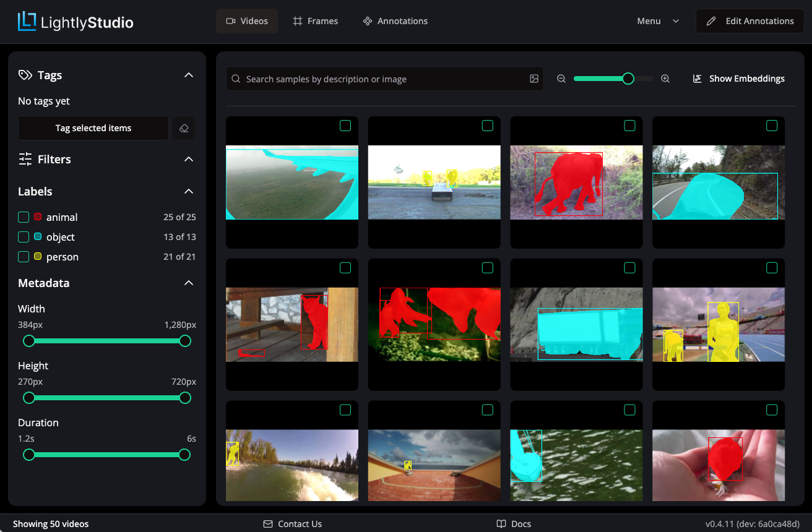Click the sample search input field
This screenshot has width=812, height=532.
click(371, 79)
